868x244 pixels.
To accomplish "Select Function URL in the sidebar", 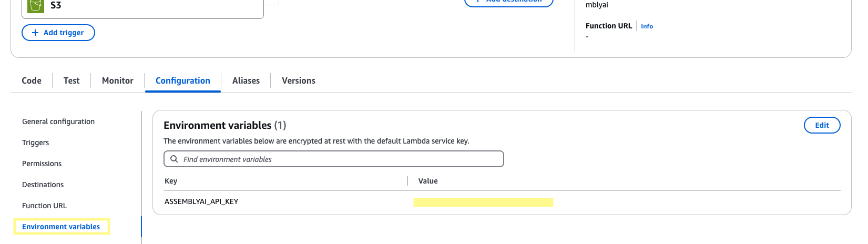I will [44, 206].
